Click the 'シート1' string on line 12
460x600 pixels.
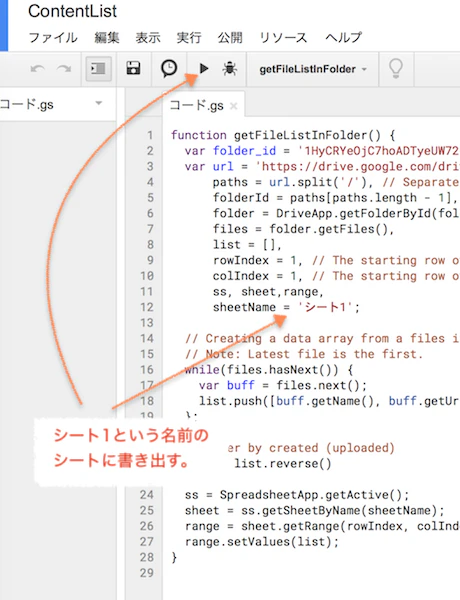coord(325,307)
